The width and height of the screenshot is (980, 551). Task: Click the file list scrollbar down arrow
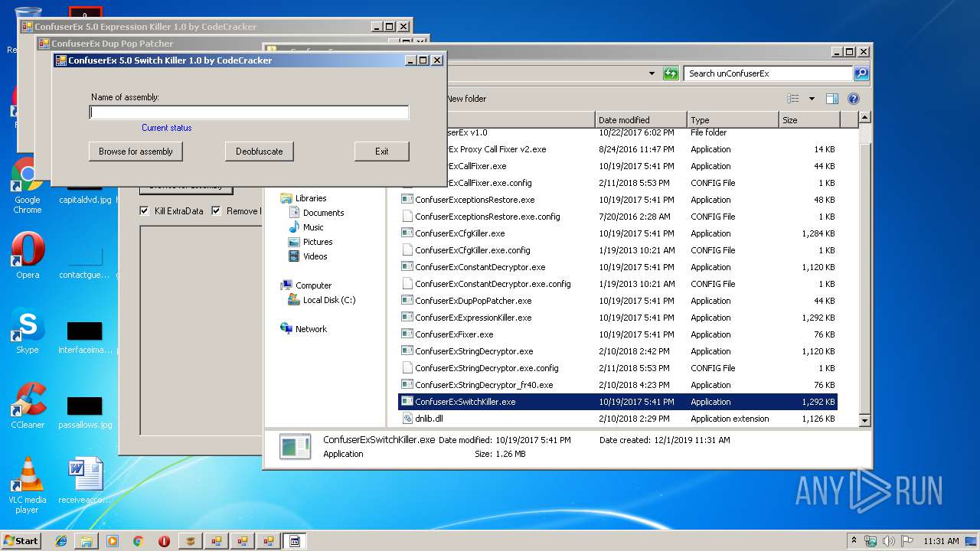click(x=864, y=420)
